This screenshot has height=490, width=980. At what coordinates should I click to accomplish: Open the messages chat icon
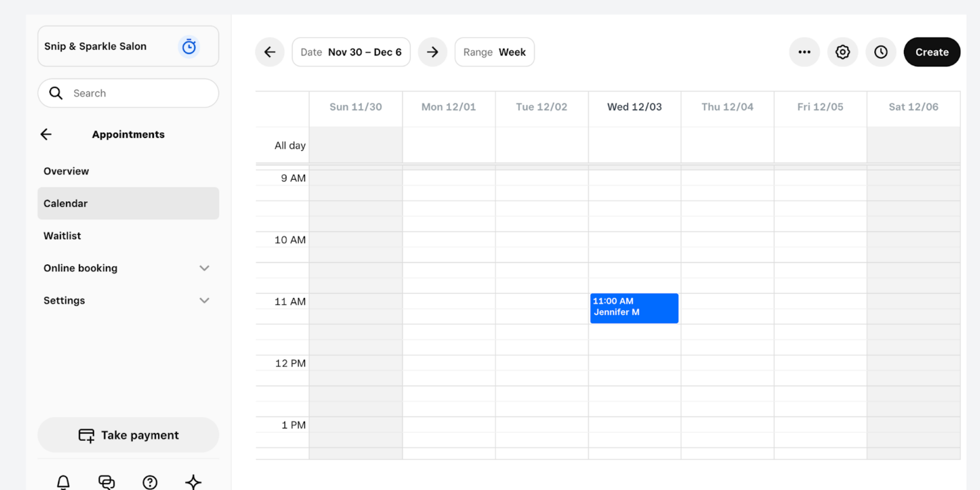pyautogui.click(x=107, y=483)
